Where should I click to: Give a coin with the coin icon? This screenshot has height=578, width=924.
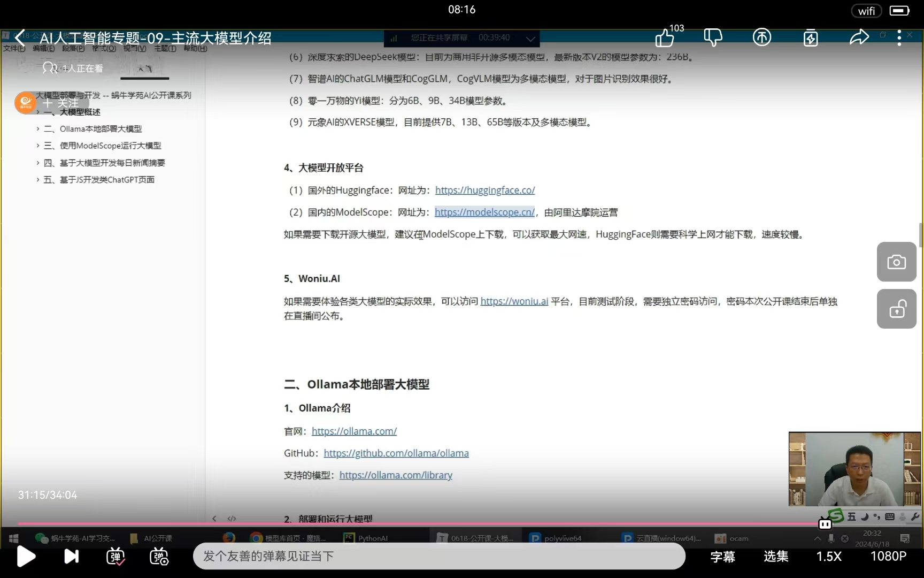762,37
